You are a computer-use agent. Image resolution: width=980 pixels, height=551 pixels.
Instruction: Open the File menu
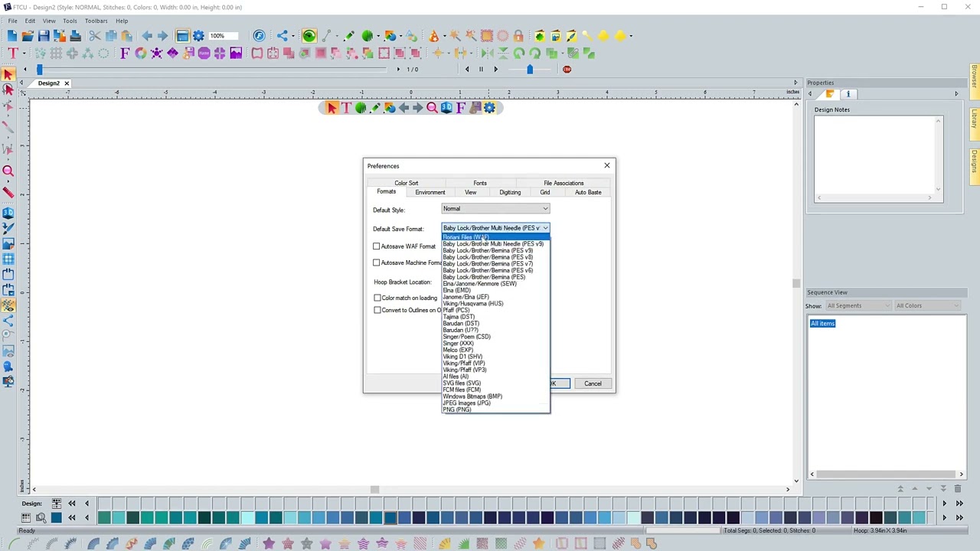click(x=12, y=21)
